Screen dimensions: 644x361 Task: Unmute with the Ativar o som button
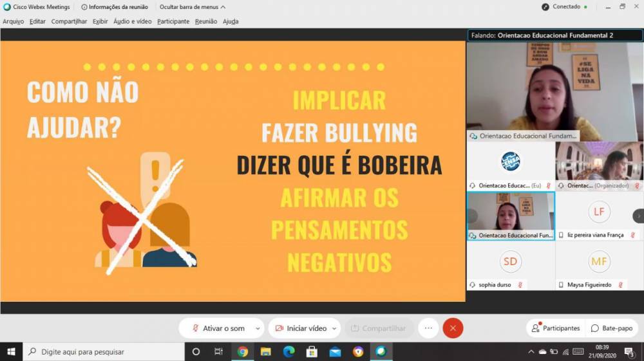(x=218, y=328)
